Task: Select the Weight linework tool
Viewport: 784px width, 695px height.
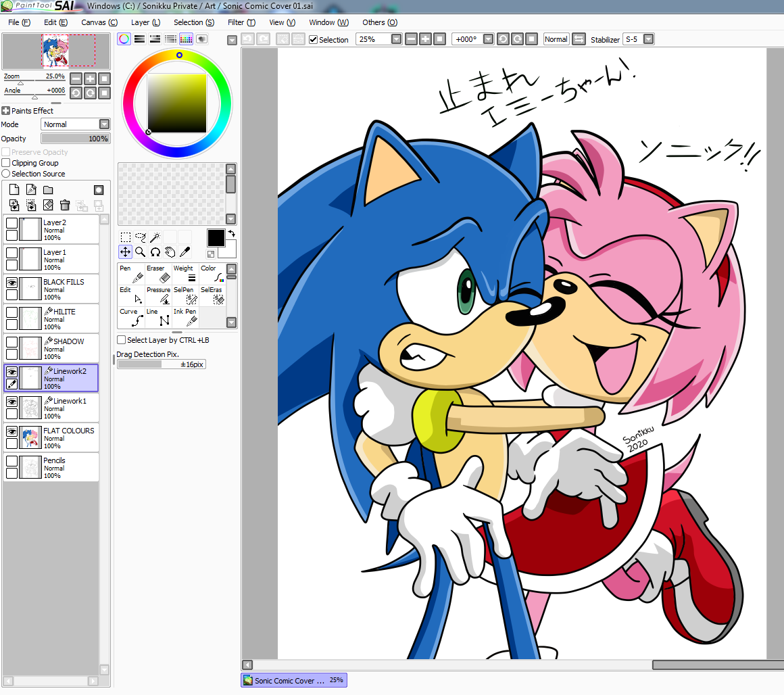Action: (185, 274)
